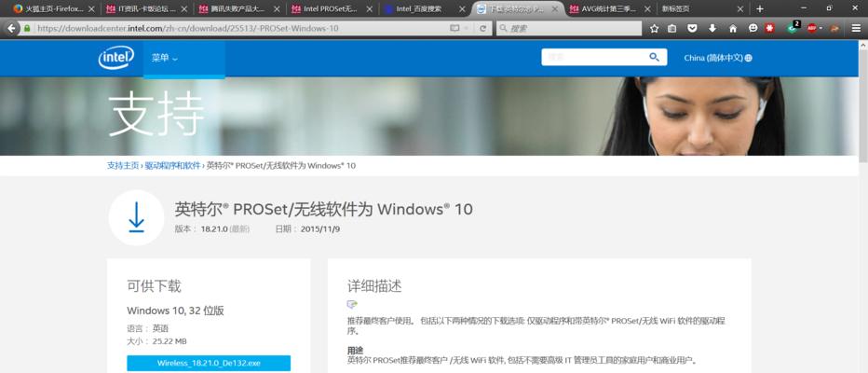Click the Intel logo
The image size is (868, 373).
(116, 57)
